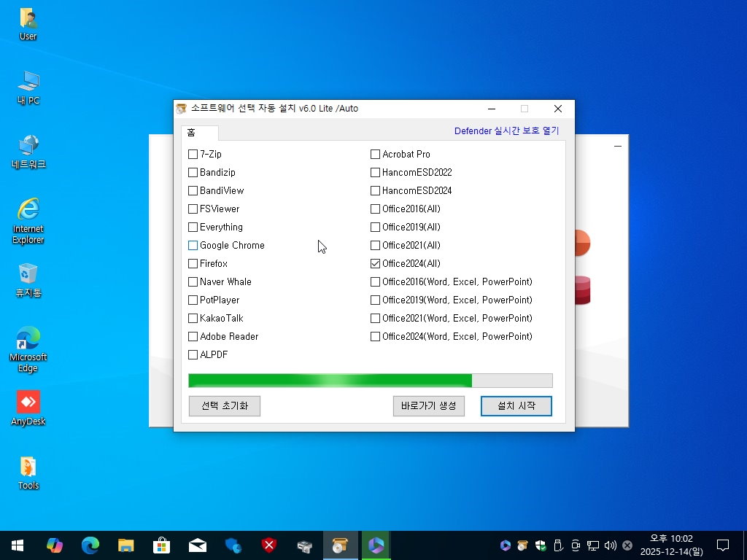Image resolution: width=747 pixels, height=560 pixels.
Task: Select the Everything checkbox
Action: (193, 227)
